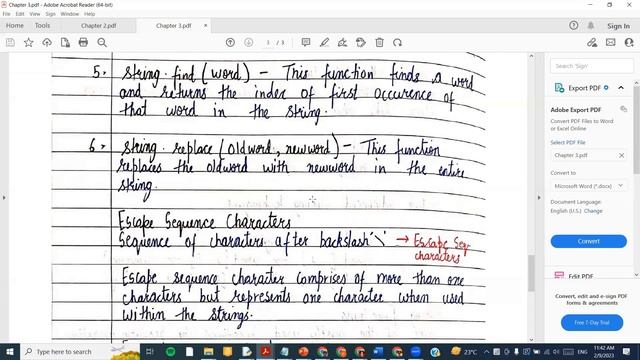Select the Chapter 3.pdf tab
This screenshot has width=640, height=360.
pos(173,26)
